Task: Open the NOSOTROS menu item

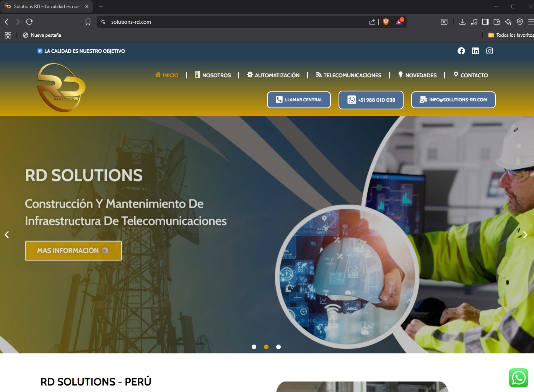Action: 213,75
